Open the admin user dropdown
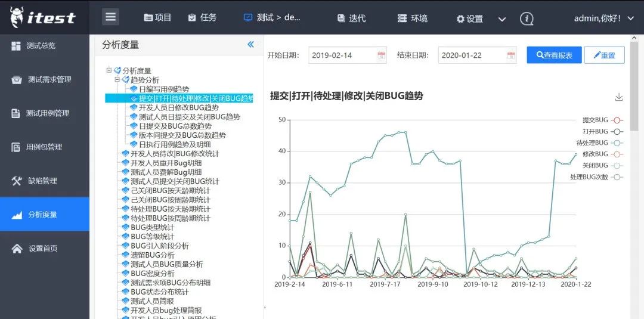 tap(603, 18)
